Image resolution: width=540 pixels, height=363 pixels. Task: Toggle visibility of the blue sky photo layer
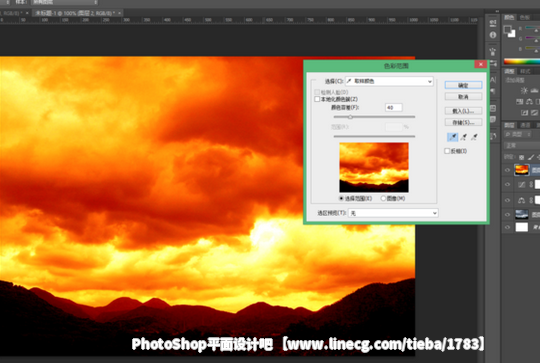tap(507, 214)
